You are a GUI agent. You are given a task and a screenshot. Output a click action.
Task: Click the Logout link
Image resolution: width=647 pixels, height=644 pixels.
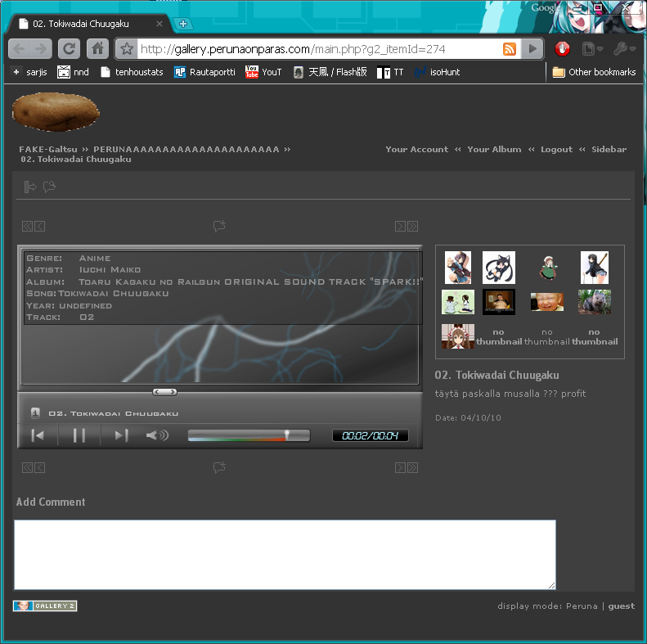point(556,150)
